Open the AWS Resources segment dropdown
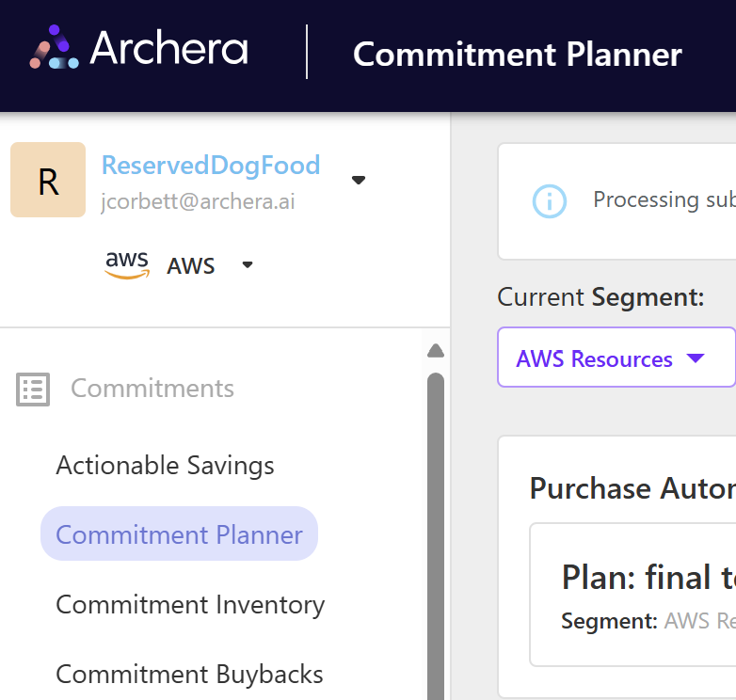 tap(616, 358)
